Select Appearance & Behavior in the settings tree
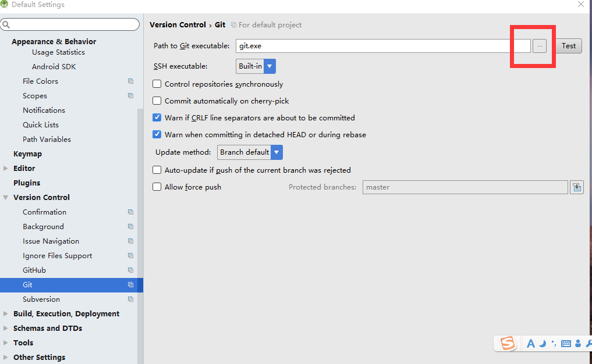This screenshot has height=364, width=592. click(x=54, y=41)
